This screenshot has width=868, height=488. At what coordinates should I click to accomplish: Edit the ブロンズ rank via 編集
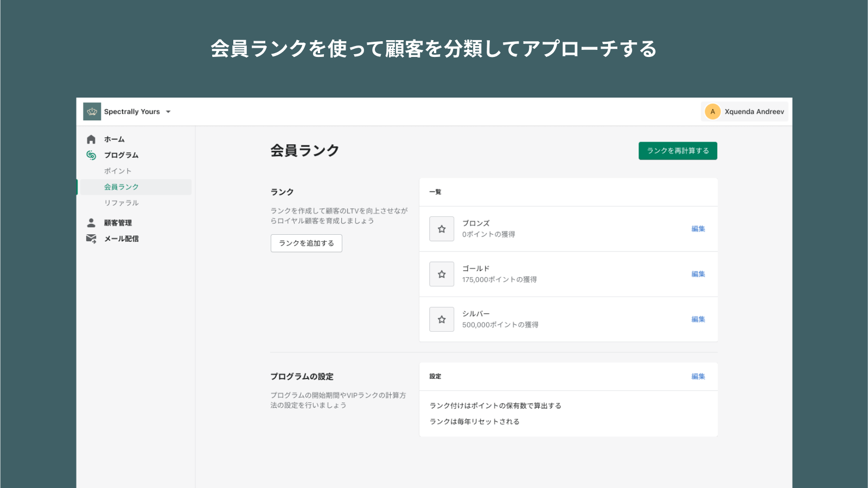[698, 229]
